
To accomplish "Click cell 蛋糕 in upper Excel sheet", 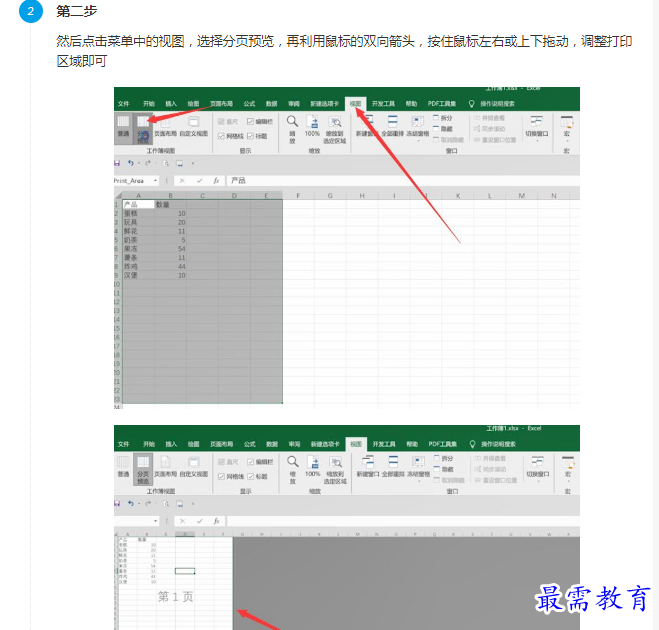I will pyautogui.click(x=138, y=214).
